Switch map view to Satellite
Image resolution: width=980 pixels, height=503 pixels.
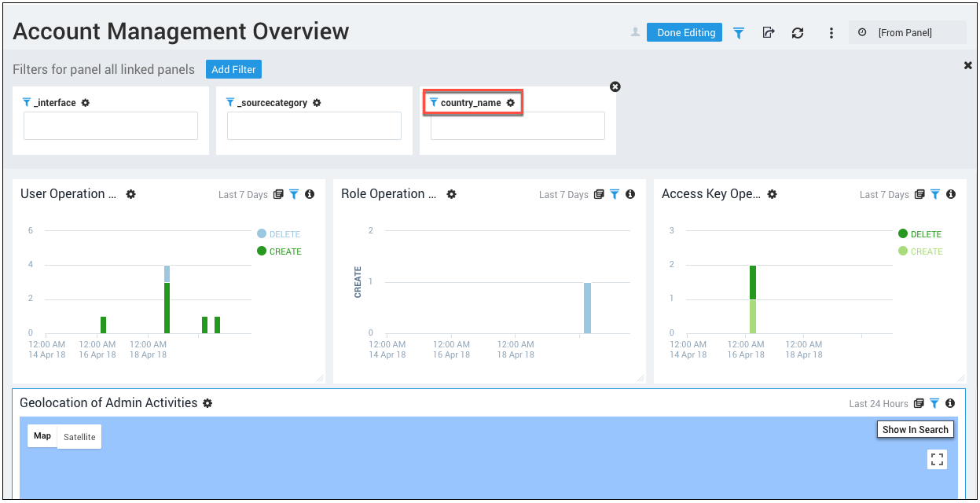(x=79, y=437)
